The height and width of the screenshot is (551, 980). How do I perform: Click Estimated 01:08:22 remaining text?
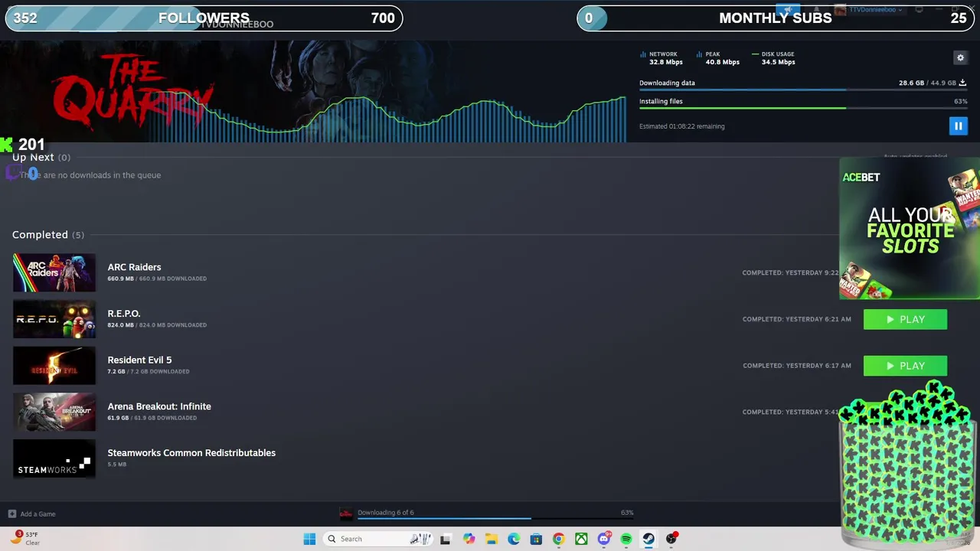pos(682,126)
